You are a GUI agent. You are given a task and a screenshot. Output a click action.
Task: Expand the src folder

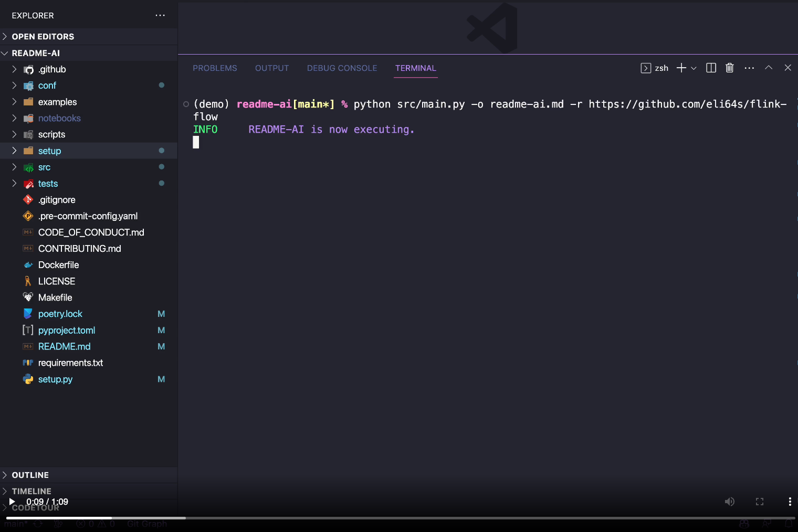(x=44, y=167)
